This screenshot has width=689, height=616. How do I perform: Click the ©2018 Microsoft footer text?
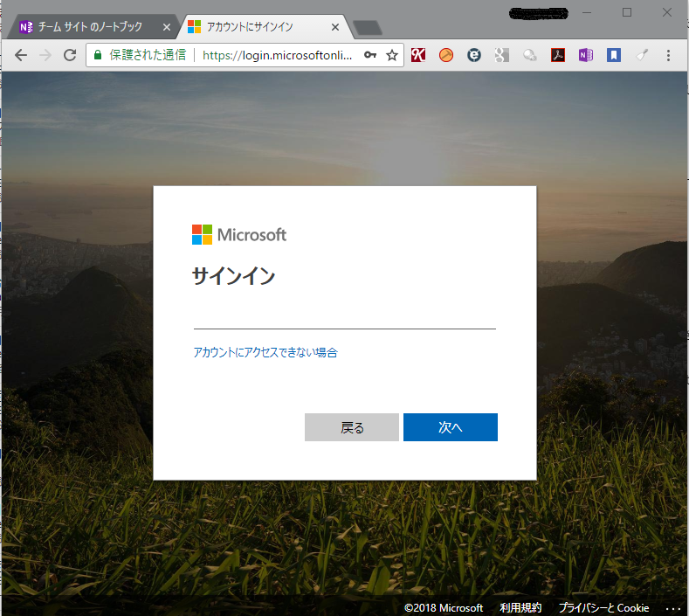(444, 607)
